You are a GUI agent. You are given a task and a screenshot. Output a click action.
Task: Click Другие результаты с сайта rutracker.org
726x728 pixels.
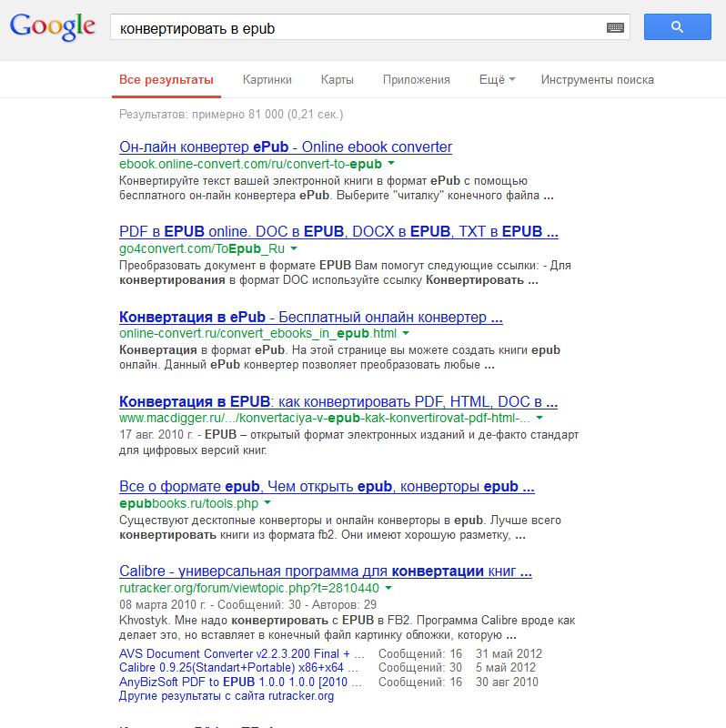pyautogui.click(x=227, y=696)
